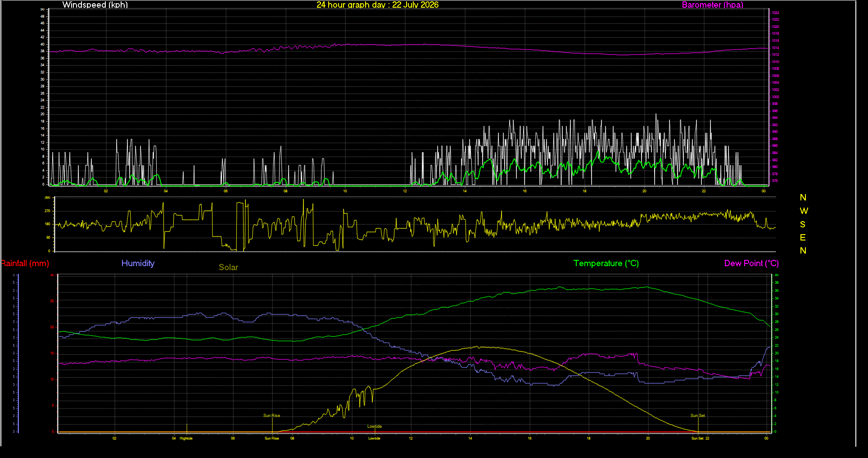This screenshot has width=868, height=458.
Task: Select the Dew Point (°C) legend label
Action: tap(751, 263)
